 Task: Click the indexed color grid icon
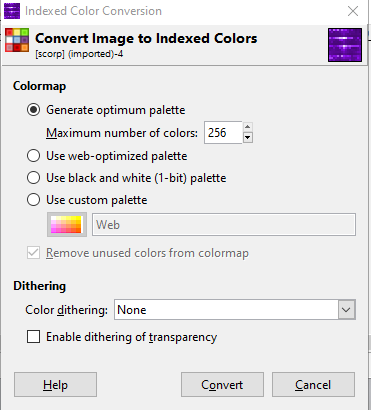pos(17,40)
